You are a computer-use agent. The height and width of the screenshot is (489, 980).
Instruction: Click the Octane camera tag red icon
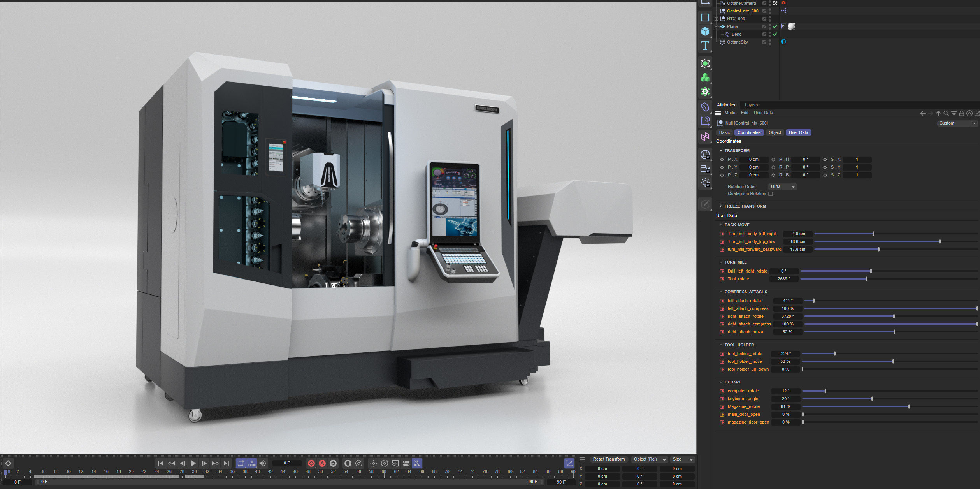[x=783, y=3]
